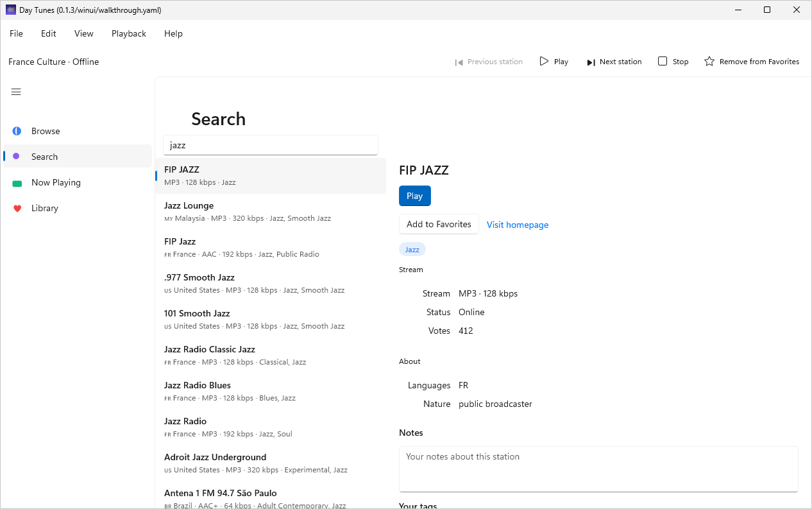This screenshot has width=812, height=509.
Task: Select the FIP Jazz AAC 192 kbps result
Action: pos(271,248)
